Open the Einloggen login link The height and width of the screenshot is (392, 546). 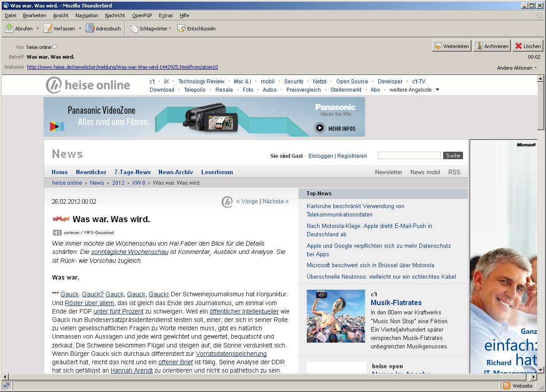click(320, 156)
